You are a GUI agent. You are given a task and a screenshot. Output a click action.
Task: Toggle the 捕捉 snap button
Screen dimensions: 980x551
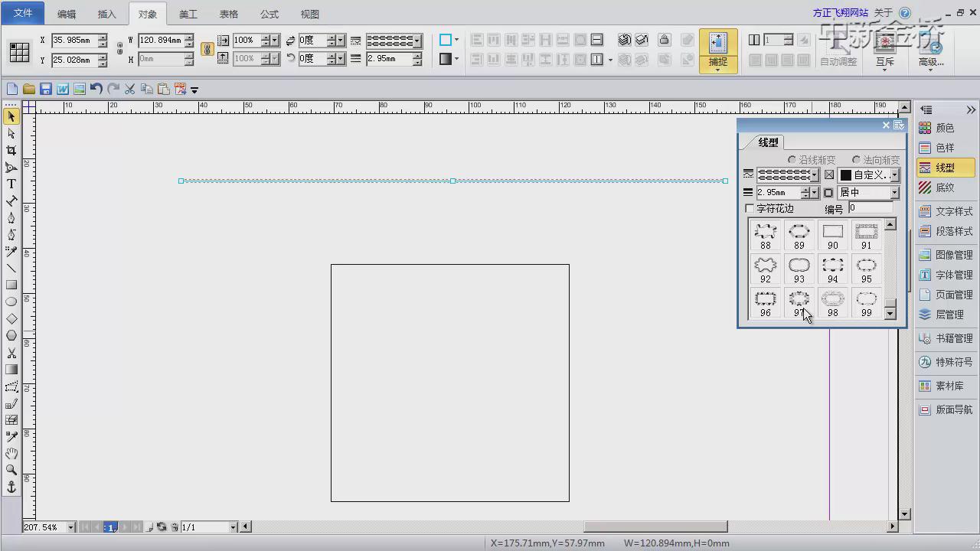click(x=718, y=51)
